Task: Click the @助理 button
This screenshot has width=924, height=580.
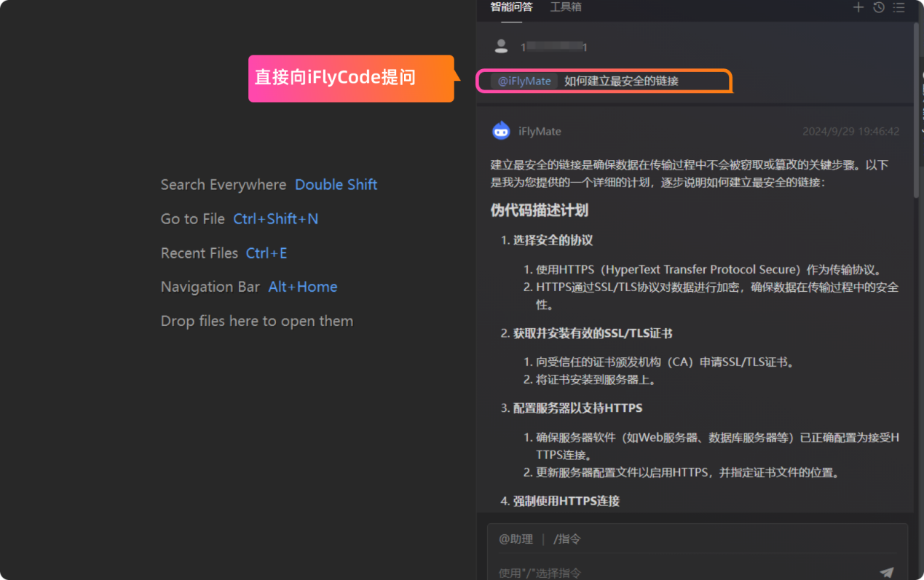Action: point(516,539)
